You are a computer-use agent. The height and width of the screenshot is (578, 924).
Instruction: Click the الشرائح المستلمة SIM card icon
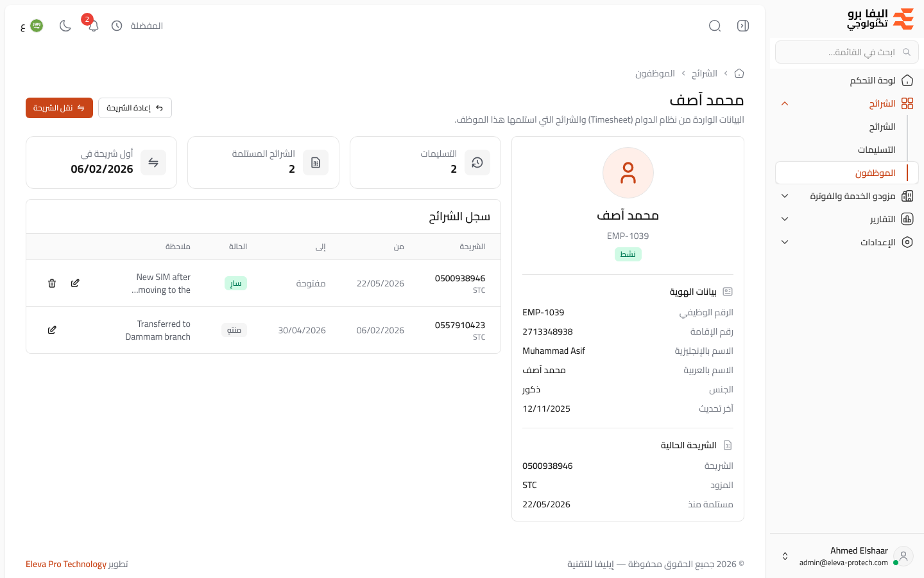316,162
